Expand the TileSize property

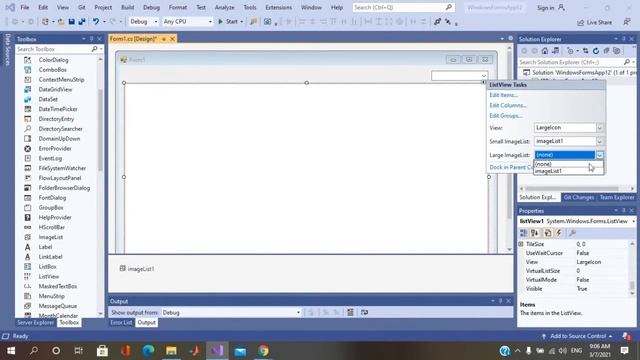521,244
